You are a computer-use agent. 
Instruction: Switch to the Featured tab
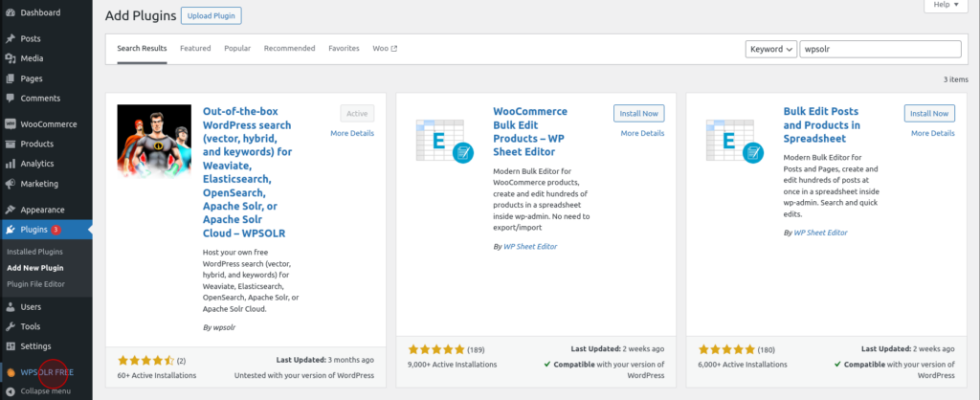click(x=195, y=48)
